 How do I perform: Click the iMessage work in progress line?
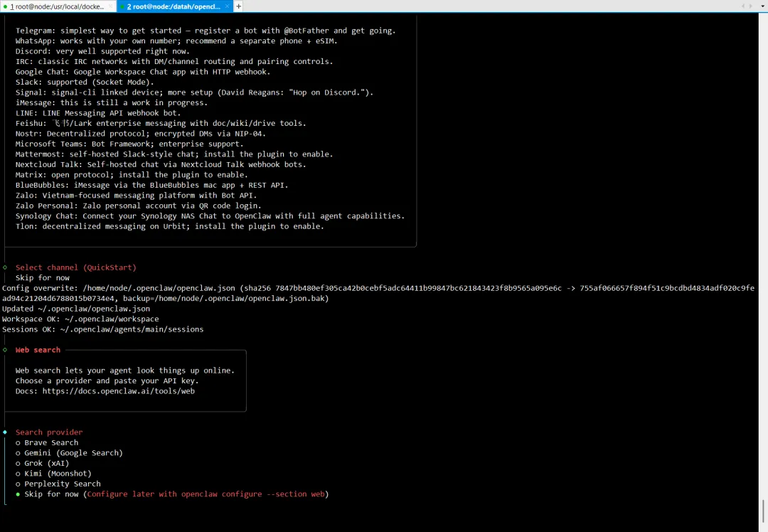(x=111, y=102)
